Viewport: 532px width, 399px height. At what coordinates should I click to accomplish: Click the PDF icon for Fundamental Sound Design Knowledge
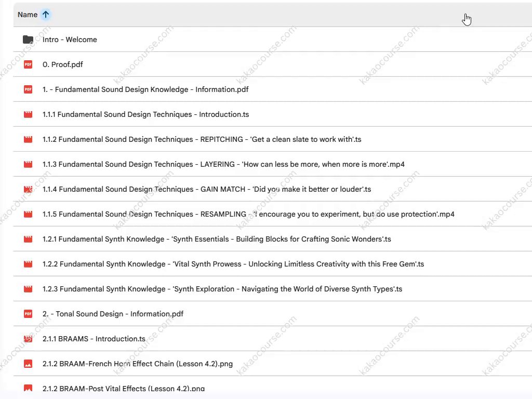click(x=28, y=89)
